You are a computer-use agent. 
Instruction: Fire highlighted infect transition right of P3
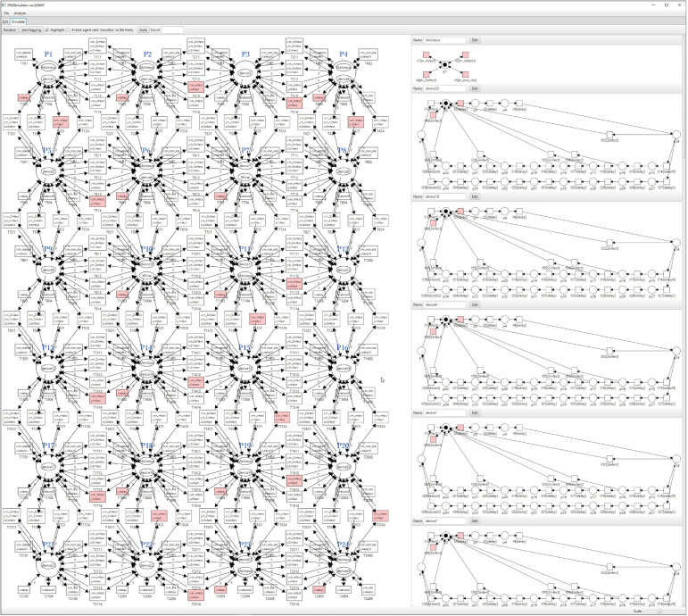(x=294, y=104)
